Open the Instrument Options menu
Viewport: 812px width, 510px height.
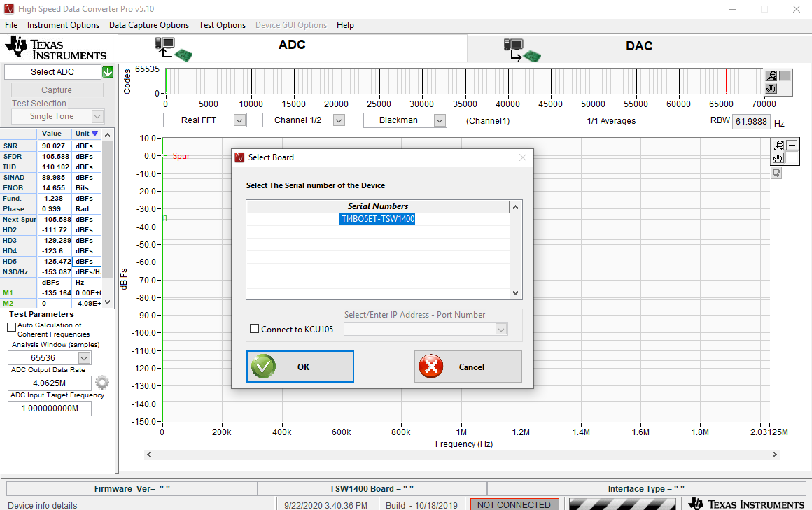tap(63, 24)
